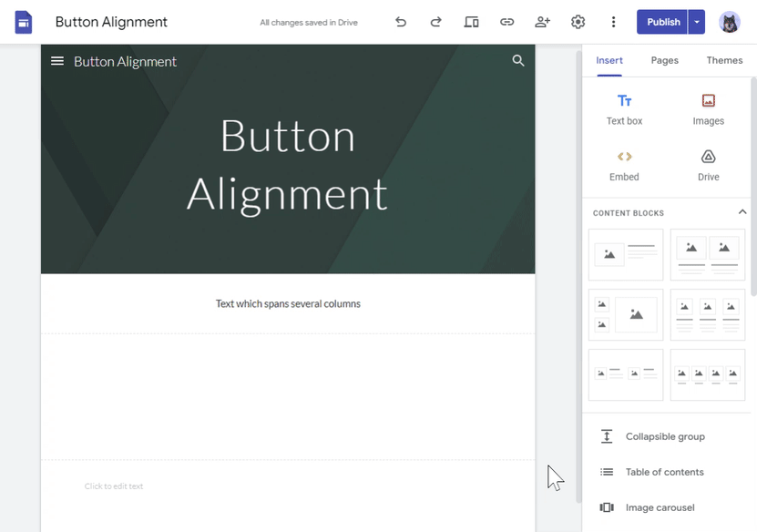
Task: Select the image-with-text-right content block
Action: 626,254
